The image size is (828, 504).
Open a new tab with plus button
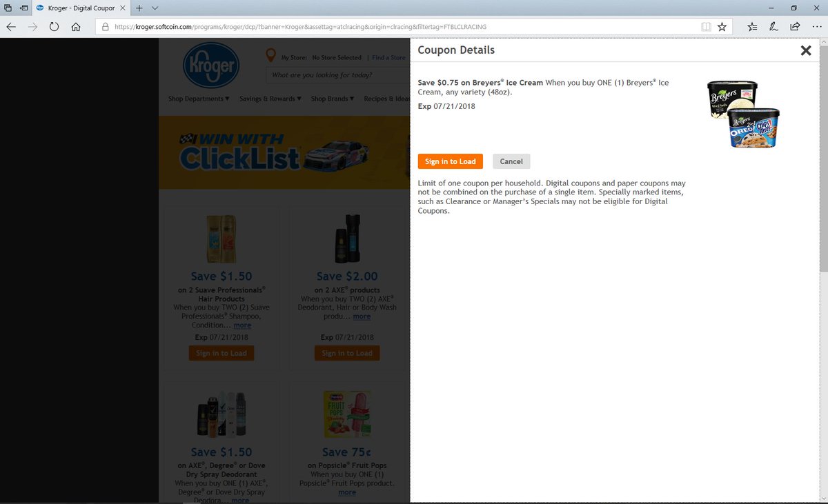[139, 8]
